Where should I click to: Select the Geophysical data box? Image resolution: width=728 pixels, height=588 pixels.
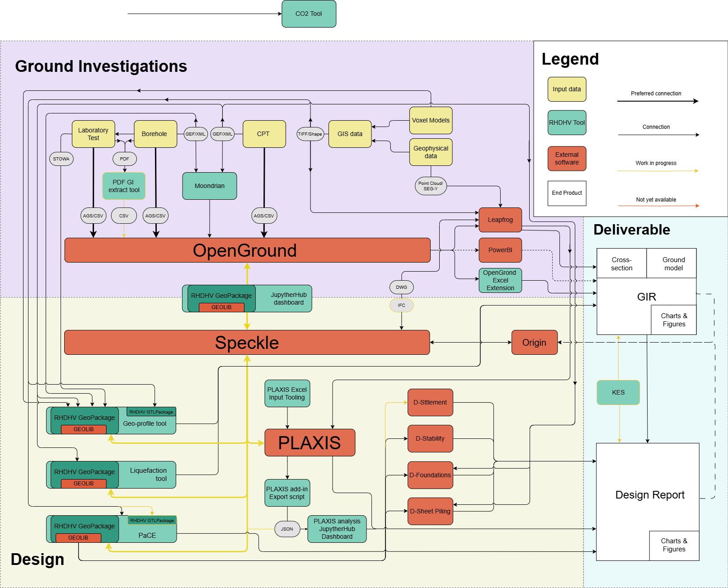click(431, 152)
